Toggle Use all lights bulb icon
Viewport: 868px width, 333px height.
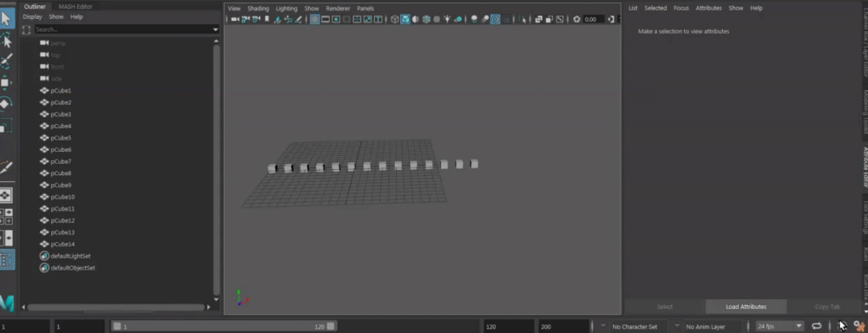[x=447, y=19]
